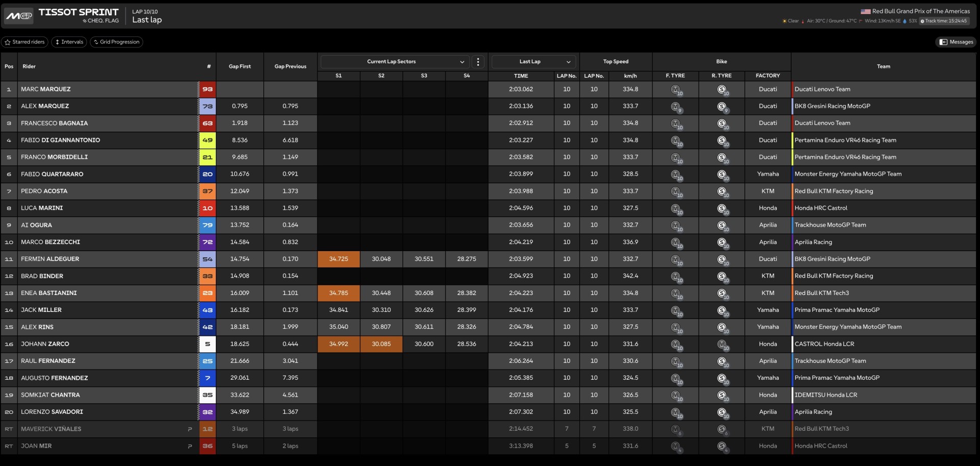Sort by Rider column header
This screenshot has height=466, width=980.
(29, 66)
